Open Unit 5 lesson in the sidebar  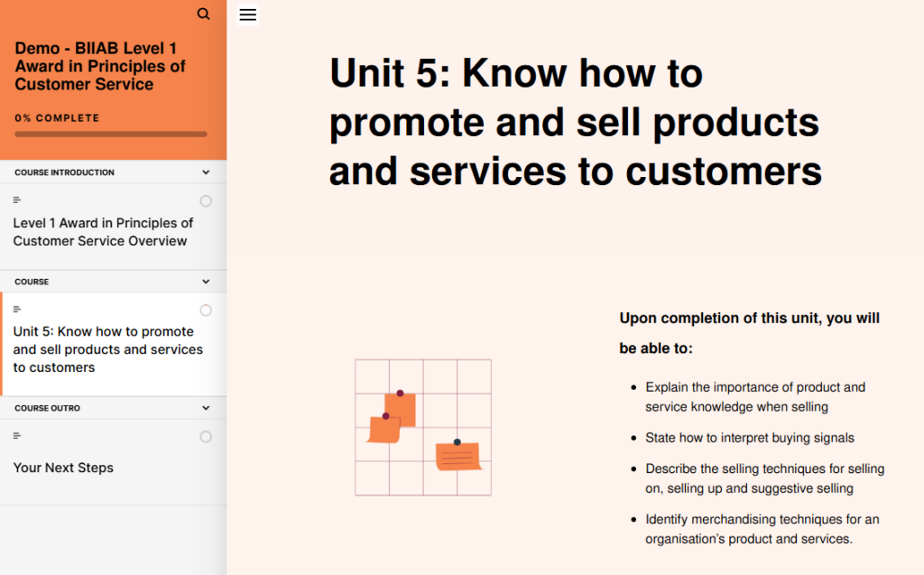point(113,344)
